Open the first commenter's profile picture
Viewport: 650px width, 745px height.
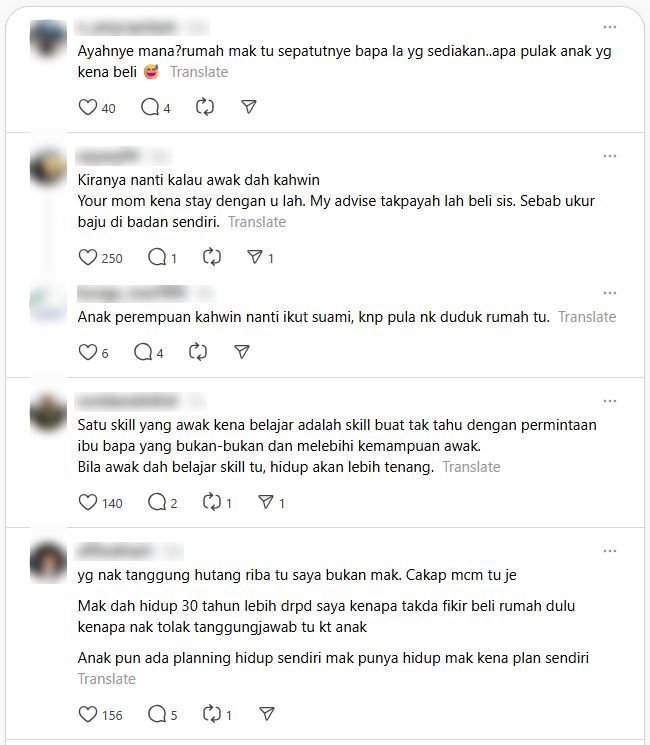[x=48, y=39]
